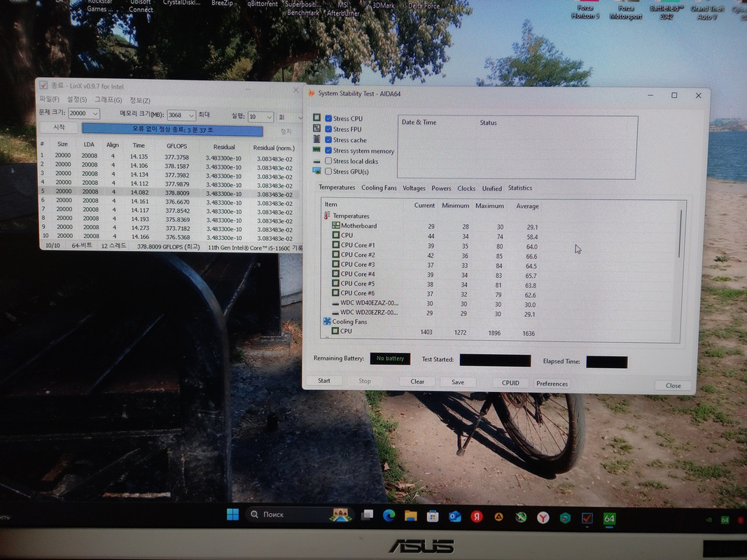The height and width of the screenshot is (560, 747).
Task: Open File Explorer from the taskbar
Action: [x=411, y=516]
